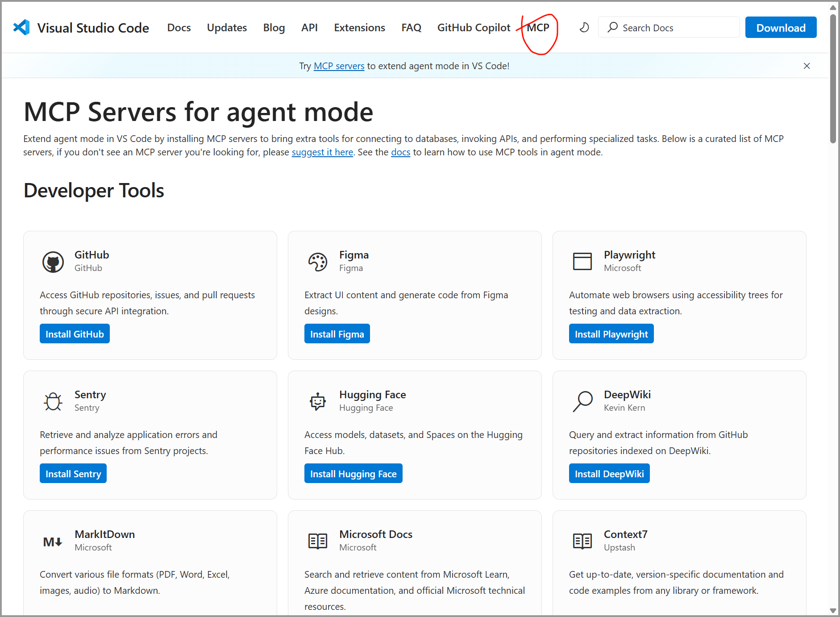The image size is (840, 617).
Task: Open the MCP navigation item
Action: point(538,28)
